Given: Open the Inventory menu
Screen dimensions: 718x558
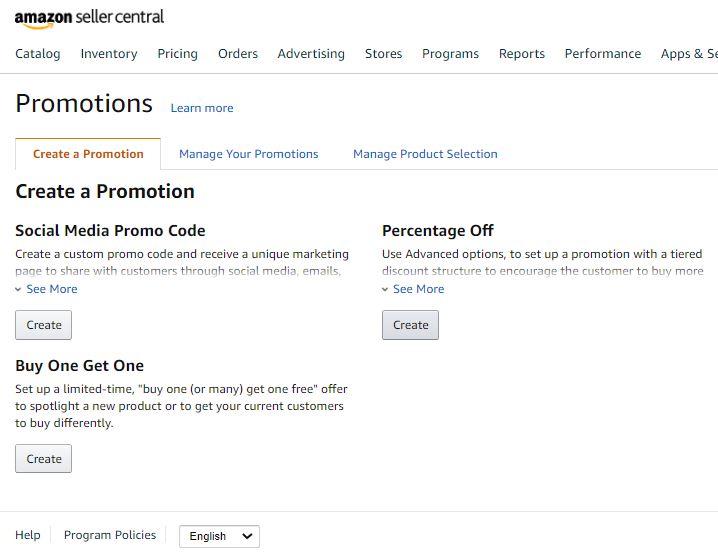Looking at the screenshot, I should pos(109,54).
